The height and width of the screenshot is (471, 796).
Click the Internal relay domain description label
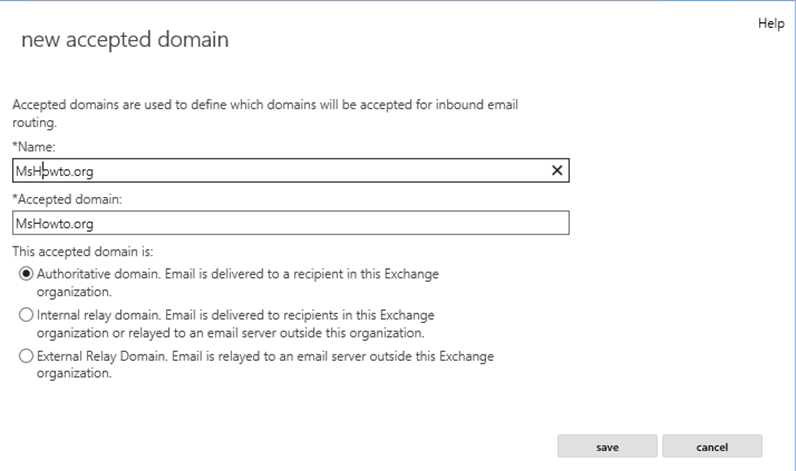click(x=236, y=324)
